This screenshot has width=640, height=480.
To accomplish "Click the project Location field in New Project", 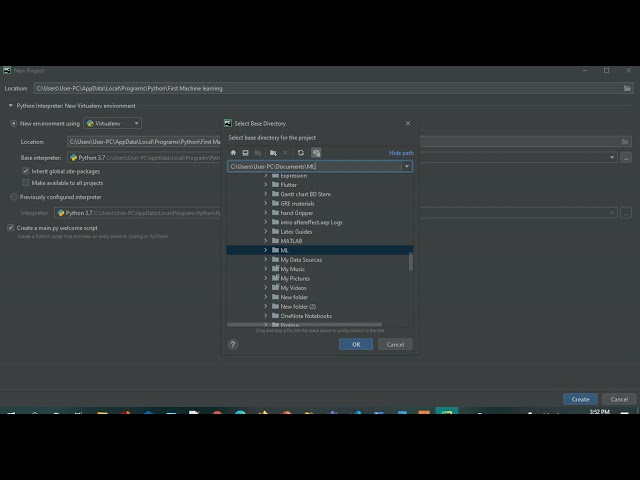I will (329, 88).
